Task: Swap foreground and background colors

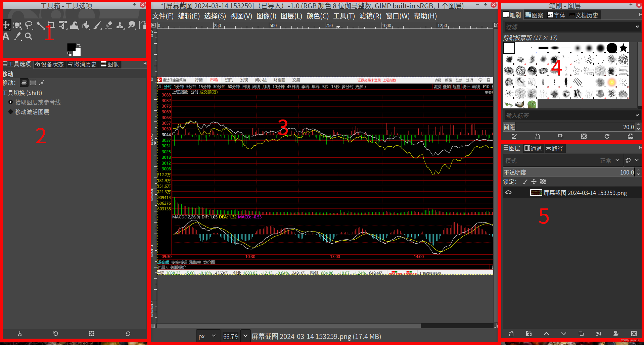Action: (x=79, y=45)
